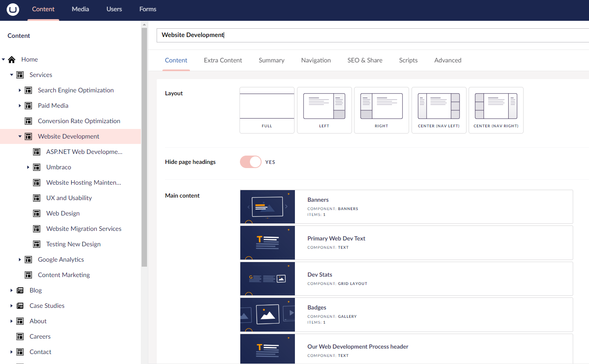This screenshot has width=589, height=364.
Task: Expand the Google Analytics node
Action: click(20, 260)
